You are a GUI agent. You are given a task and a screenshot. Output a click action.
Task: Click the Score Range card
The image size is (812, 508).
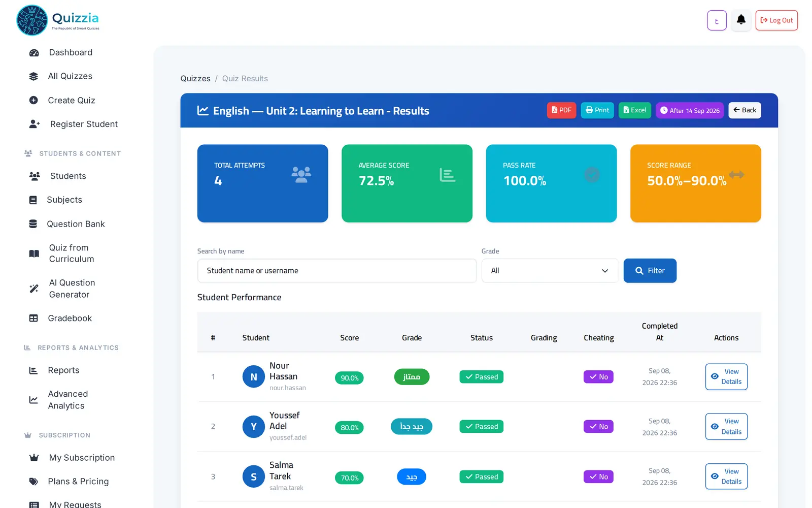[695, 183]
